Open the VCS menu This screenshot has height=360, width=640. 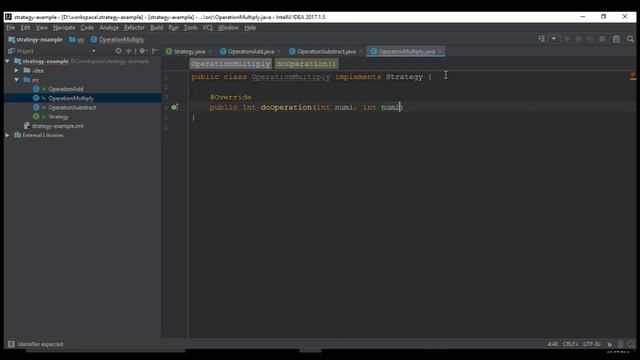(208, 28)
